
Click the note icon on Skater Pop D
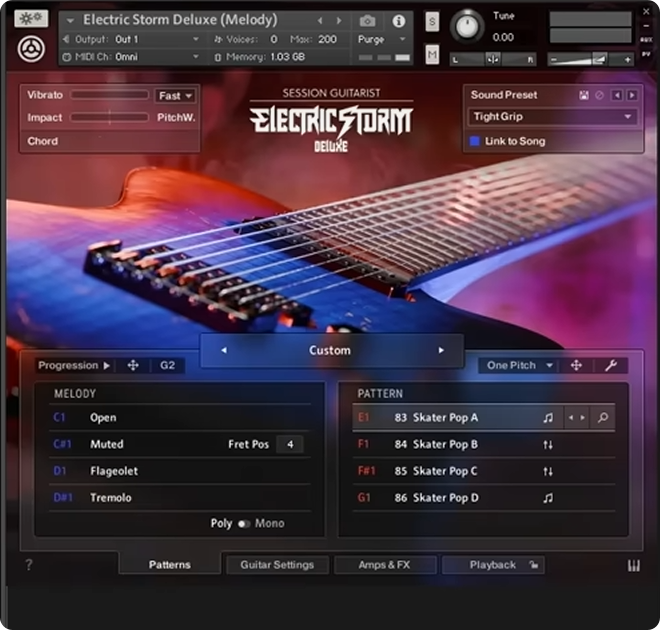pyautogui.click(x=548, y=498)
